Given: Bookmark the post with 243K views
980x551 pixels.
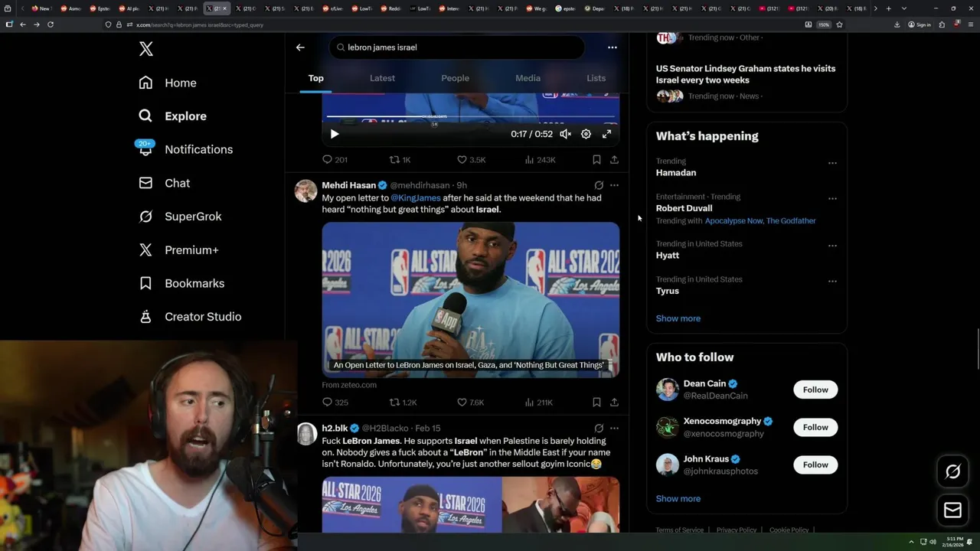Looking at the screenshot, I should click(596, 160).
